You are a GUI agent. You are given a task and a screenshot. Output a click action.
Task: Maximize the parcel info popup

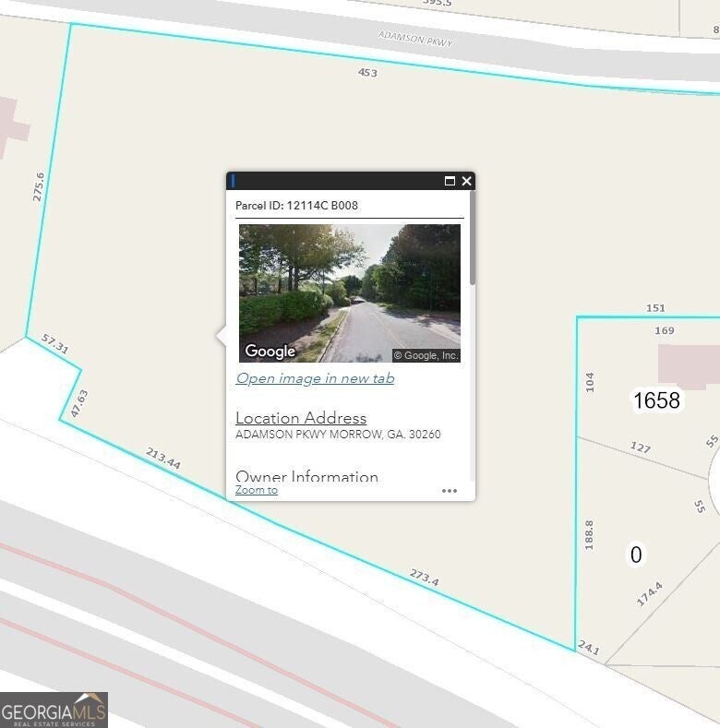pos(450,181)
